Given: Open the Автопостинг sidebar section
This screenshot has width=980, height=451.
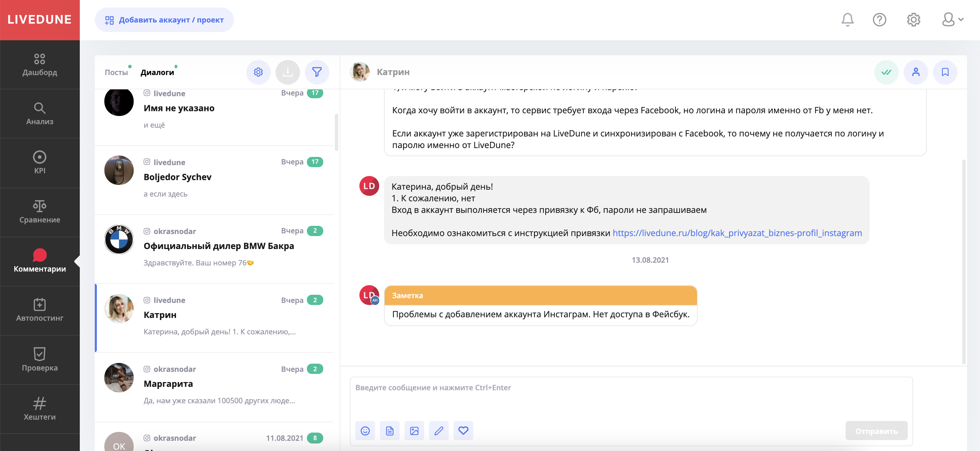Looking at the screenshot, I should pyautogui.click(x=40, y=310).
